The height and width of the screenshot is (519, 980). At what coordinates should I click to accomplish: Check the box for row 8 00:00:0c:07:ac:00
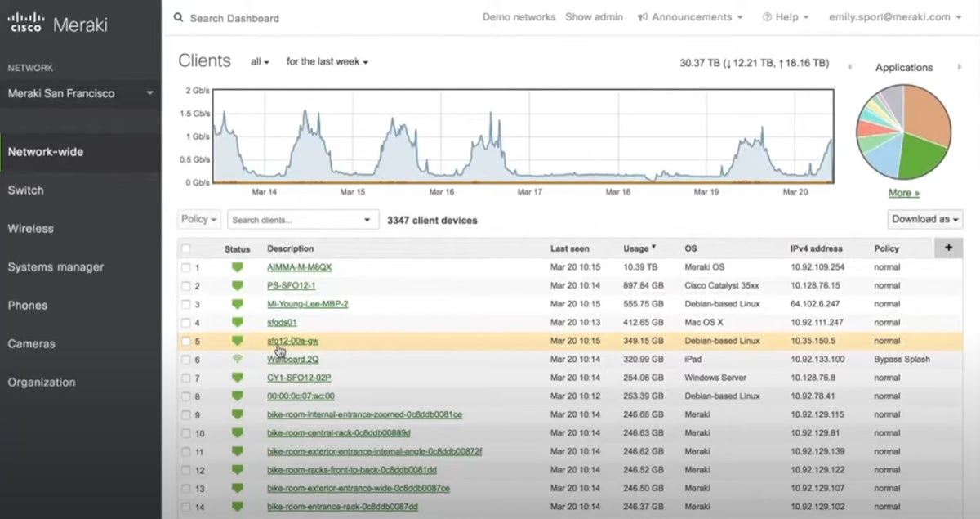[186, 396]
